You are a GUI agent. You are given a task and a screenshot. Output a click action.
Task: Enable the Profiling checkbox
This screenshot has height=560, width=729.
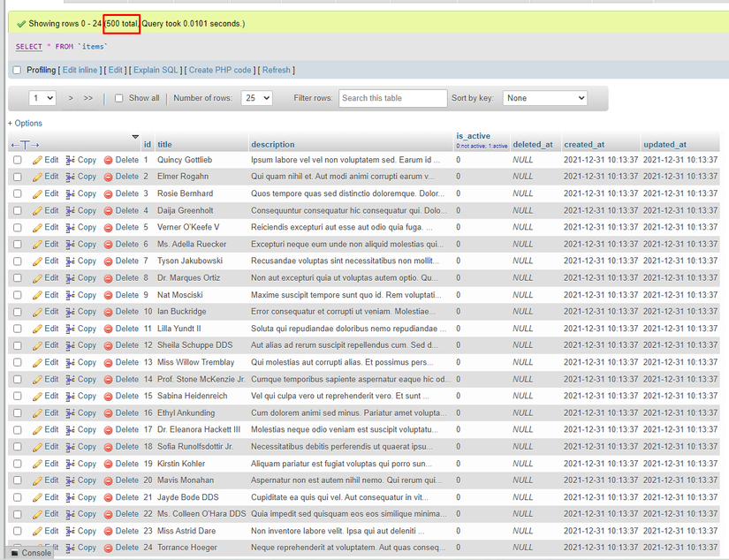point(17,70)
